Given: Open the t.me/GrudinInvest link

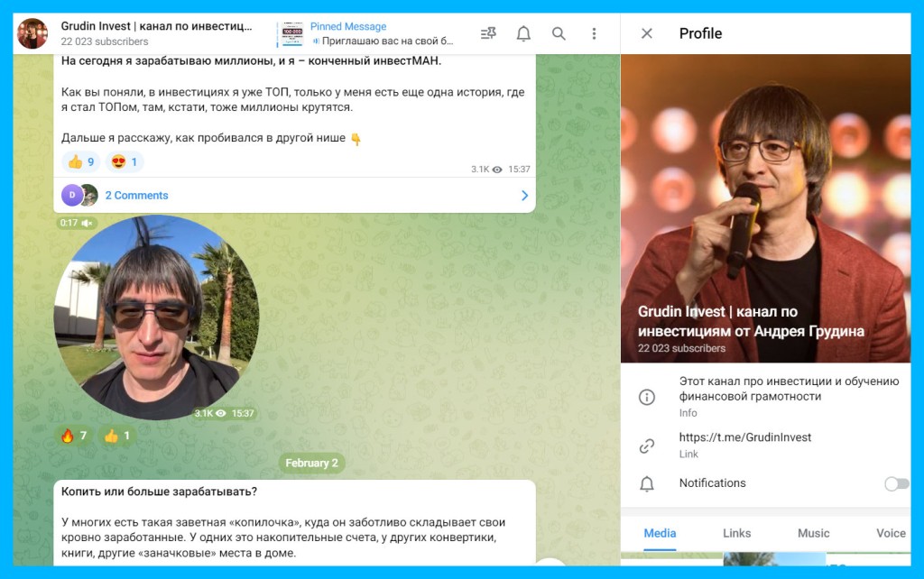Looking at the screenshot, I should pos(744,437).
